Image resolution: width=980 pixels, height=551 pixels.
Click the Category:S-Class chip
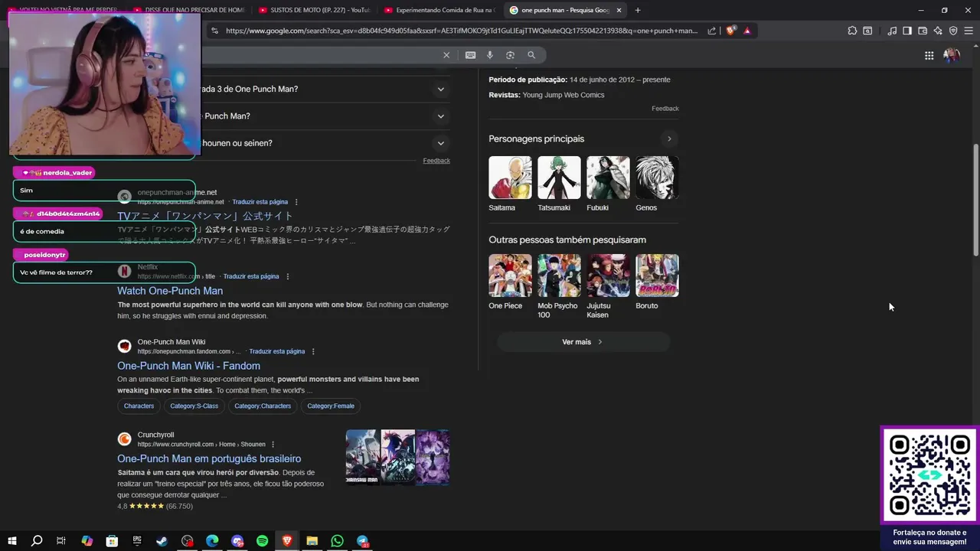(x=194, y=406)
